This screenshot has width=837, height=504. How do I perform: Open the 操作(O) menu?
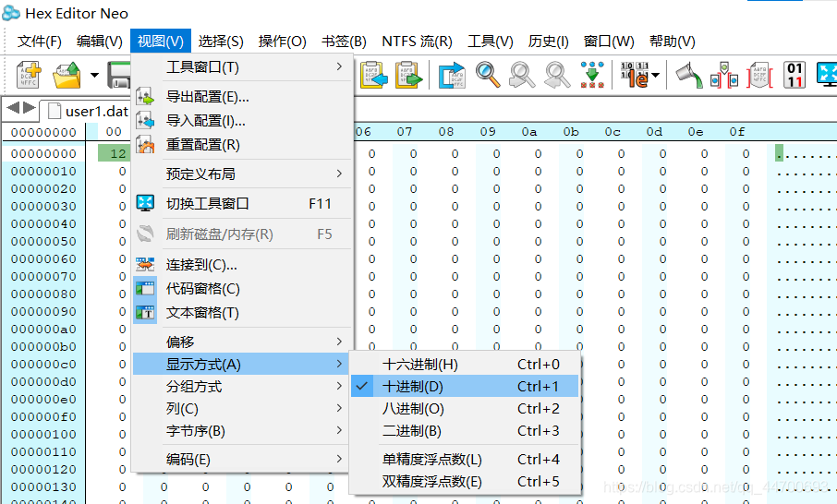click(x=283, y=41)
